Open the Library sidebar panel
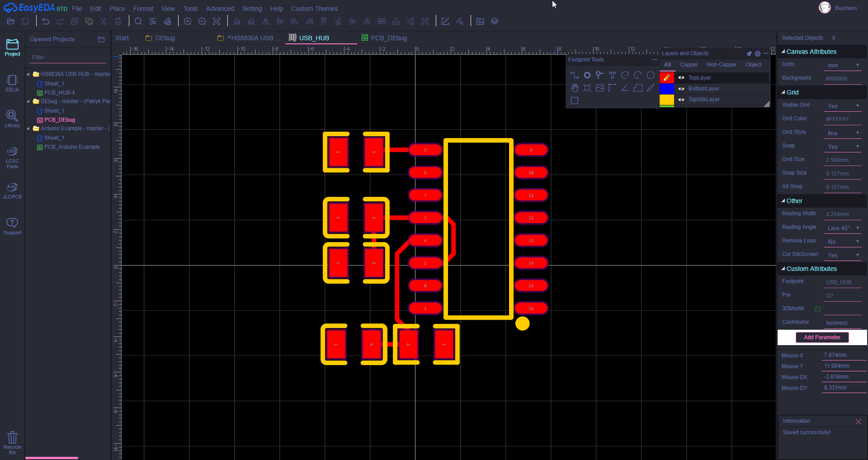Screen dimensions: 868x460 (12, 119)
